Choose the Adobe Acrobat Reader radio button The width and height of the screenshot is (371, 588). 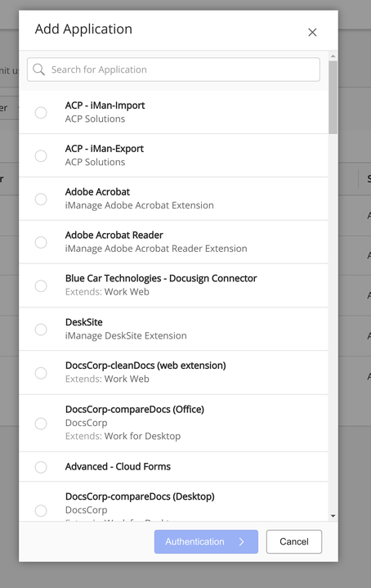pyautogui.click(x=41, y=242)
